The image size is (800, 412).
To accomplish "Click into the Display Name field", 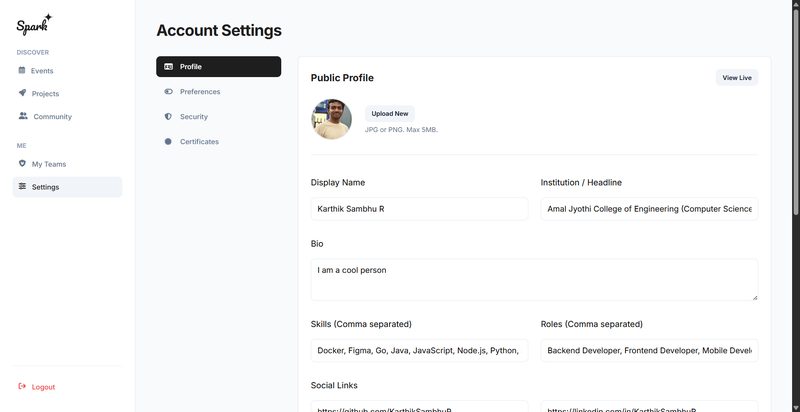I will [x=419, y=209].
